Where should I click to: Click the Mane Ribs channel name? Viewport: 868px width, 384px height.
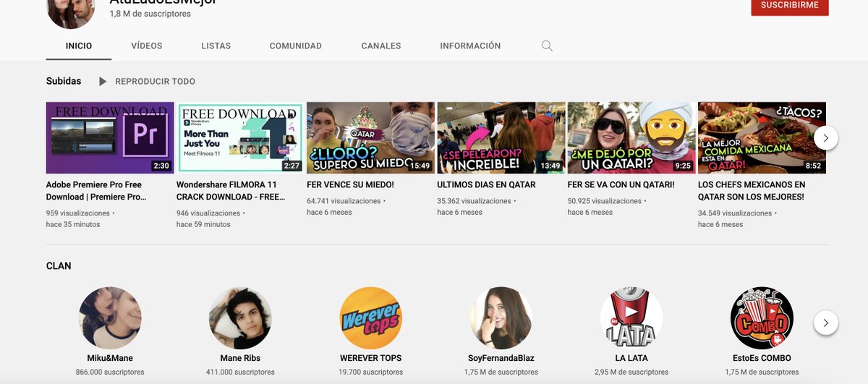point(240,358)
